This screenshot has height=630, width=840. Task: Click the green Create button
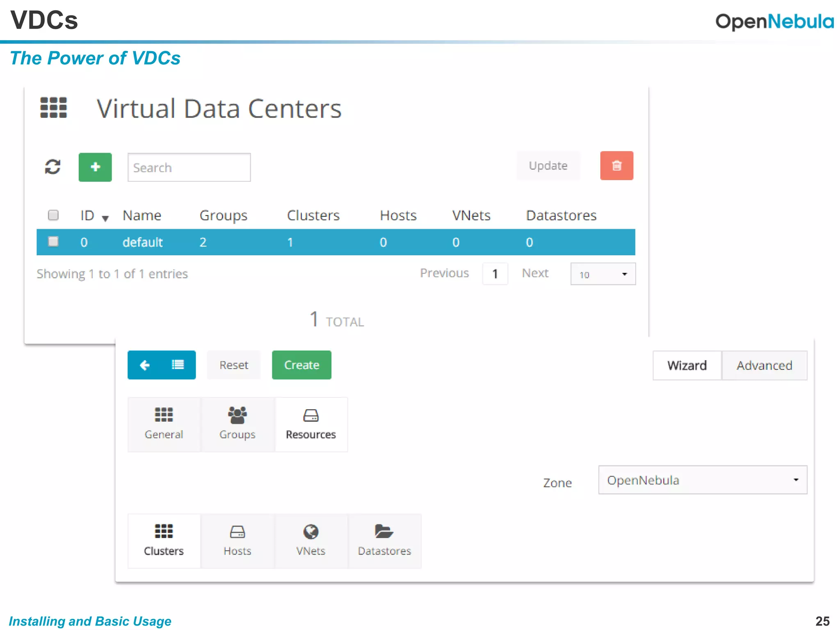point(301,365)
